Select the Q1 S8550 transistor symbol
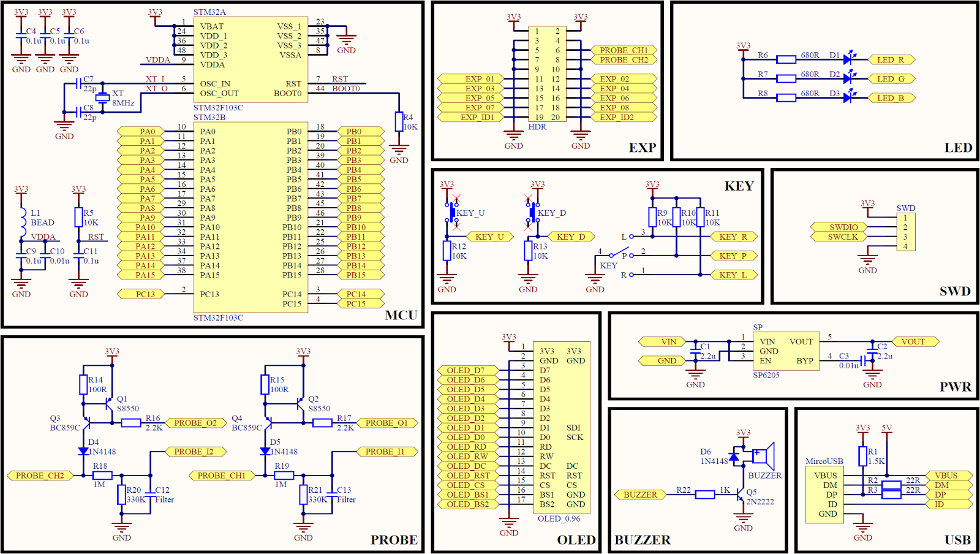 coord(110,404)
